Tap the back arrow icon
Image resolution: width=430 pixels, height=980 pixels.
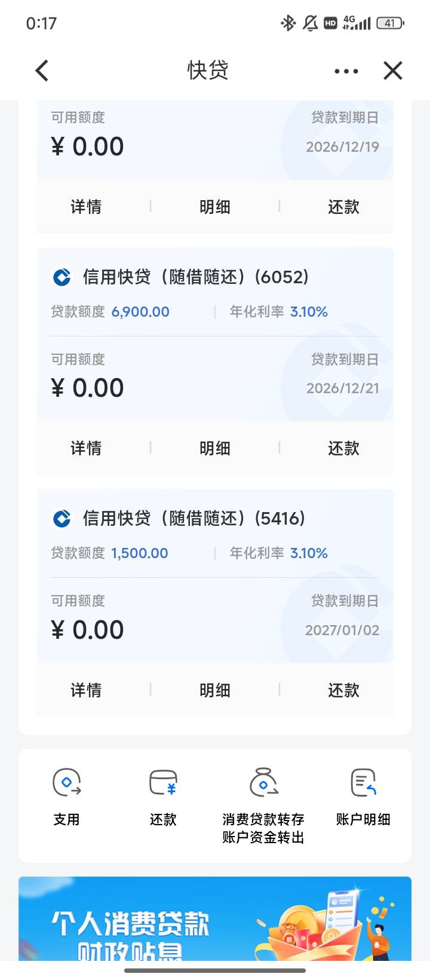(42, 71)
